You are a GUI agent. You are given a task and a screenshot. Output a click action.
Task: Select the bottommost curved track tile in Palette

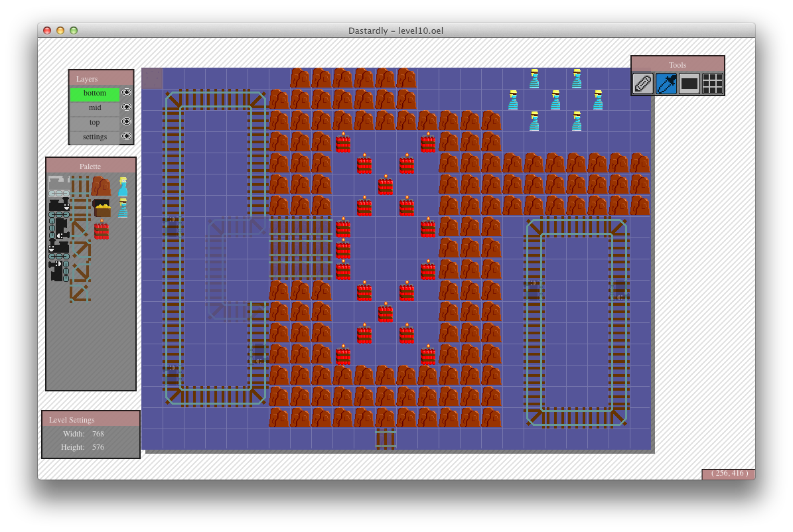(80, 293)
